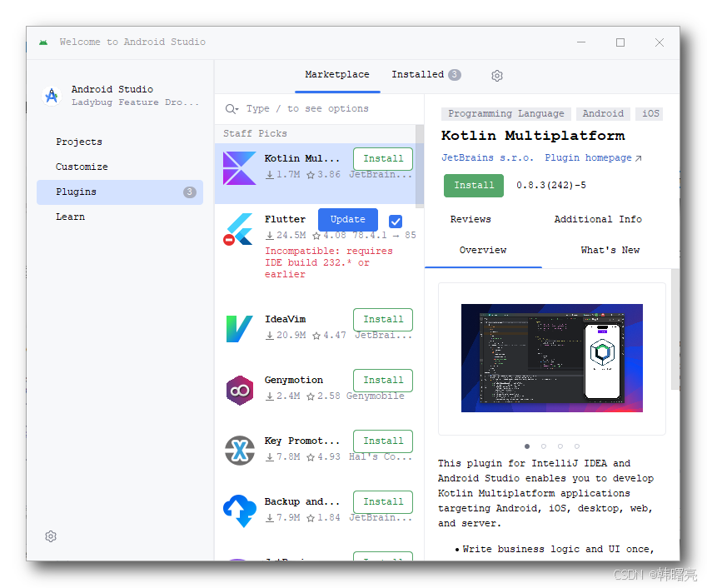Update the Flutter plugin
This screenshot has width=707, height=588.
(x=347, y=220)
